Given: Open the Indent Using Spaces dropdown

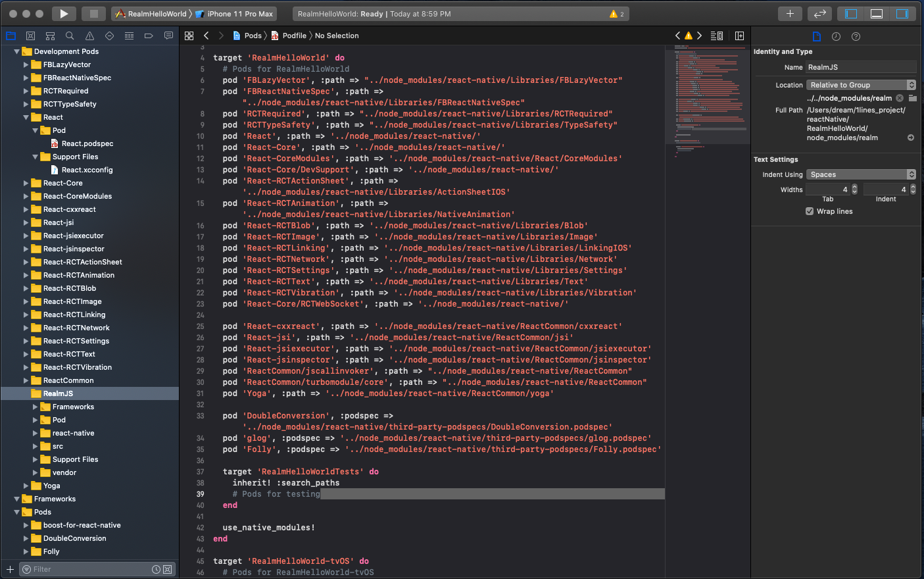Looking at the screenshot, I should (x=861, y=174).
